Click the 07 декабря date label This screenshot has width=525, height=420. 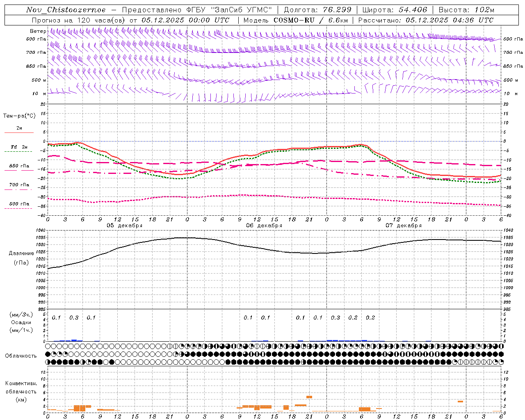pyautogui.click(x=404, y=226)
